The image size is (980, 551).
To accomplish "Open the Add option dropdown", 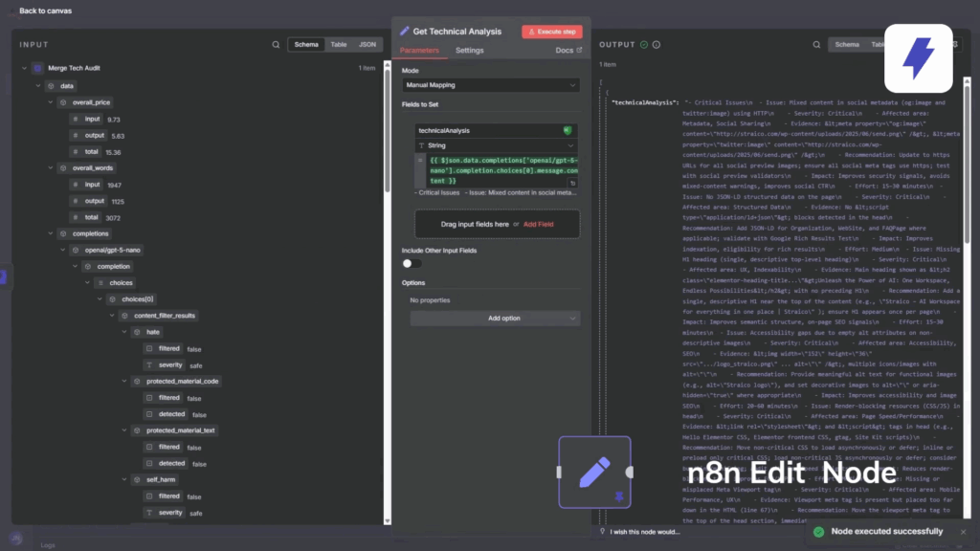I will tap(495, 319).
